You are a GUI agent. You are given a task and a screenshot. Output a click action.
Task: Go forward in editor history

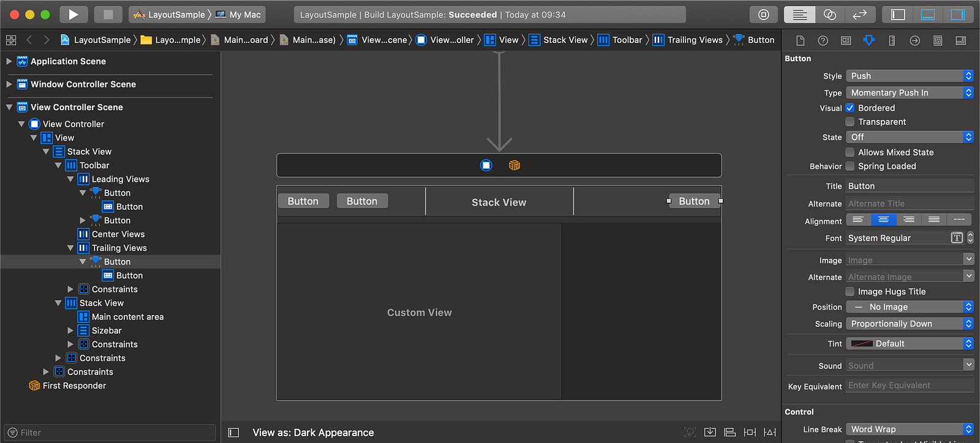pos(47,40)
